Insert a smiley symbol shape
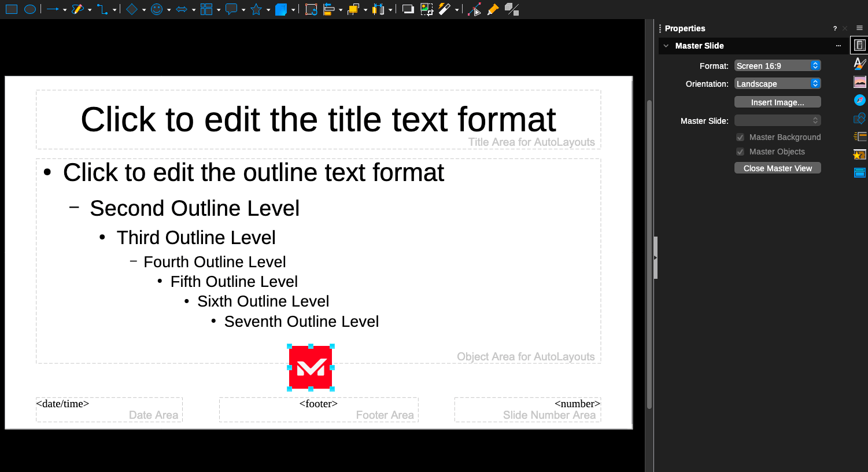This screenshot has height=472, width=868. [157, 9]
